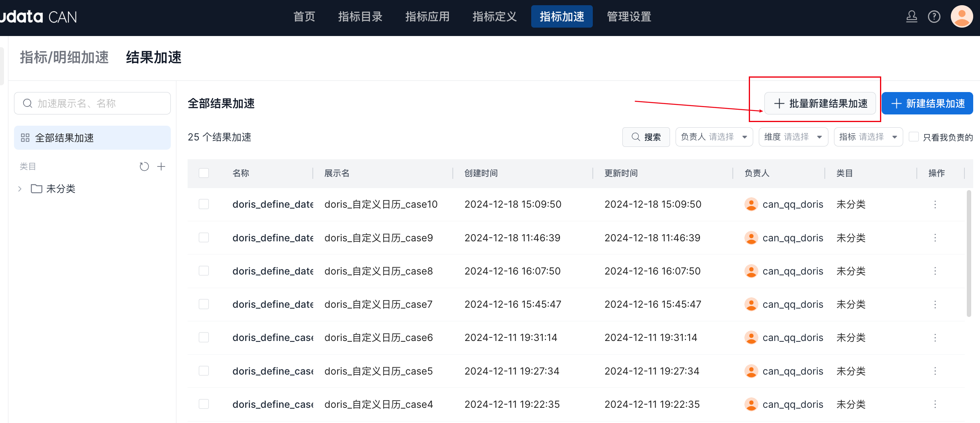This screenshot has width=980, height=423.
Task: Open the 维度 filter dropdown
Action: tap(793, 137)
